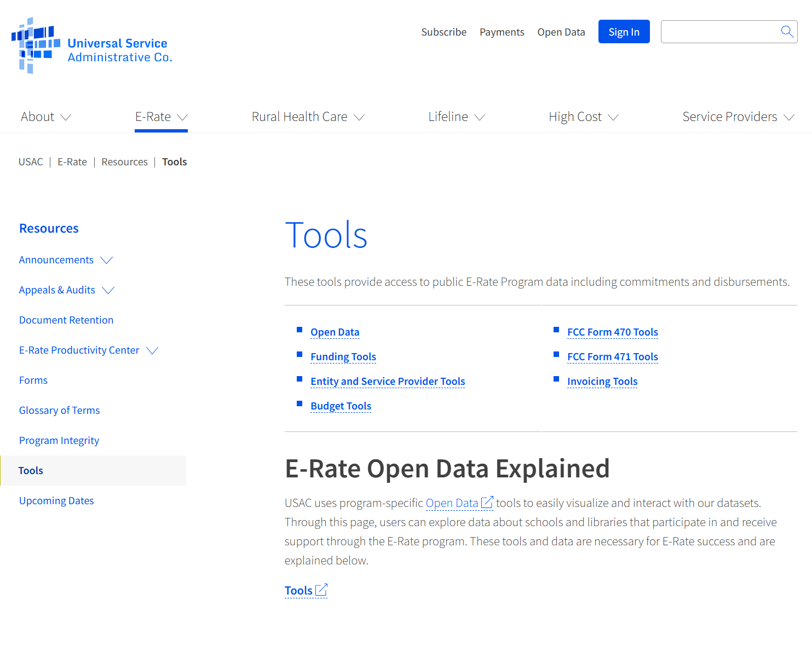
Task: Open the Funding Tools link
Action: [x=343, y=357]
